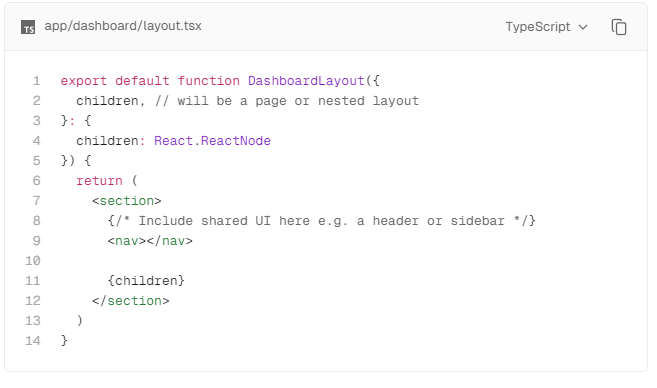Click {children} expression on line 11
Image resolution: width=657 pixels, height=388 pixels.
146,280
